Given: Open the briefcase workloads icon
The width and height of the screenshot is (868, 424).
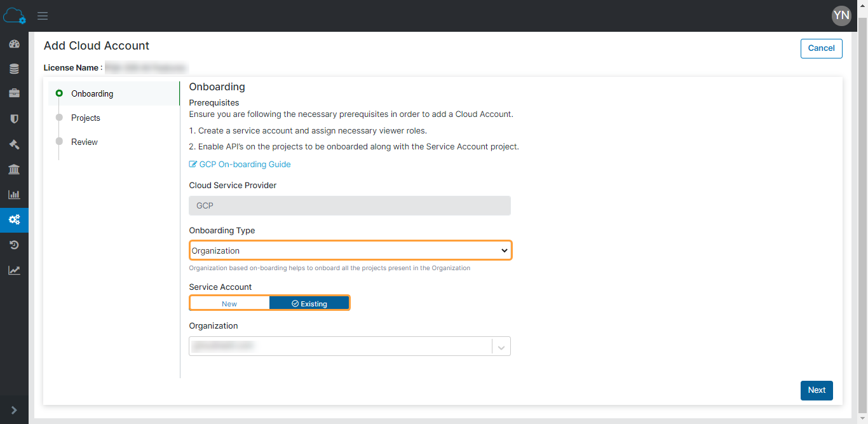Looking at the screenshot, I should (x=14, y=93).
